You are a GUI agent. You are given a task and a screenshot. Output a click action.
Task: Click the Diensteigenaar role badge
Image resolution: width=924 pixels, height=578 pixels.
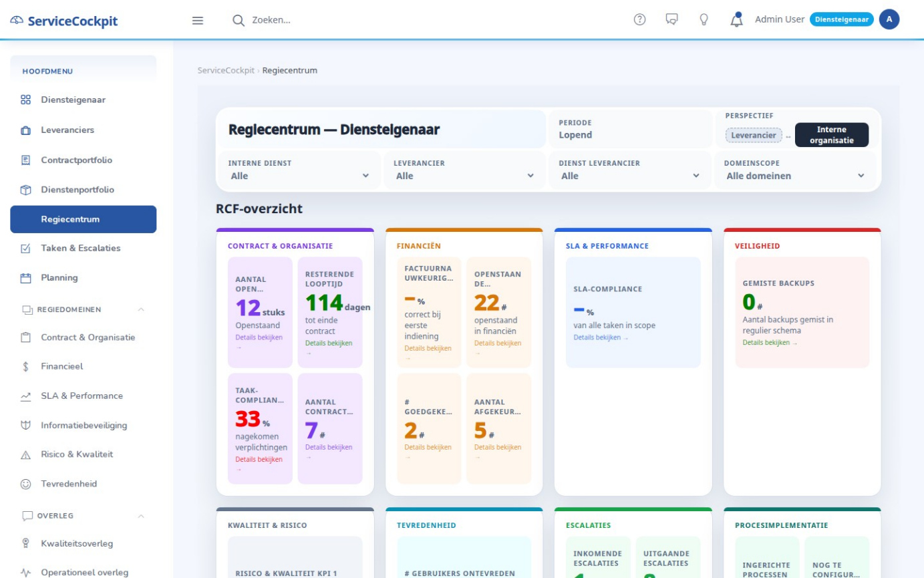coord(842,19)
